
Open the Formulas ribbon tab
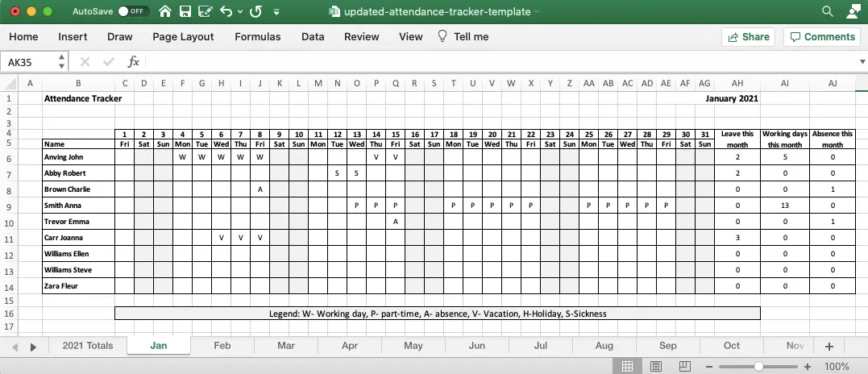[257, 36]
